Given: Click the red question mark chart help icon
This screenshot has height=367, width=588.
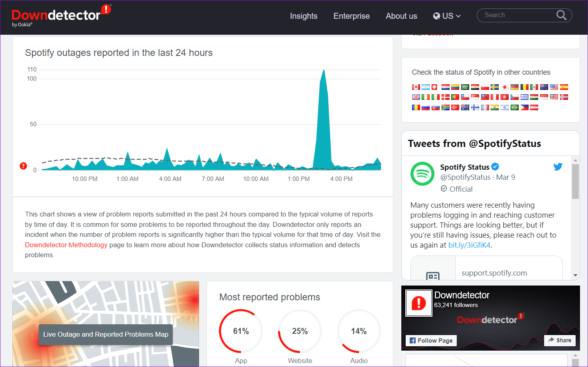Looking at the screenshot, I should point(24,166).
